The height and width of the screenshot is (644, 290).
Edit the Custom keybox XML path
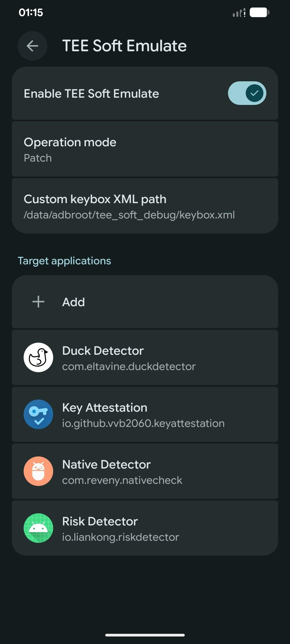click(145, 206)
